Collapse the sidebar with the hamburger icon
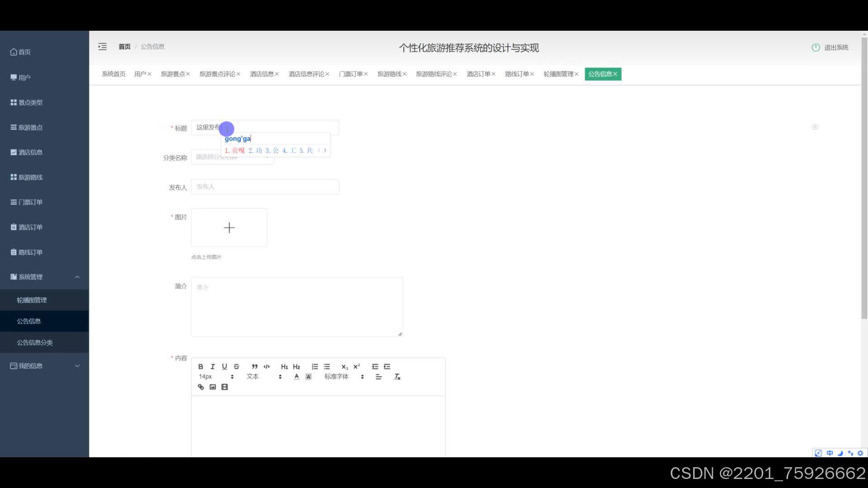 [103, 47]
